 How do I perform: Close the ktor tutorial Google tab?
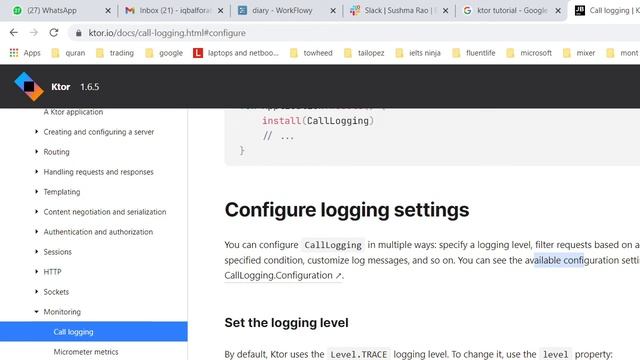pyautogui.click(x=558, y=11)
